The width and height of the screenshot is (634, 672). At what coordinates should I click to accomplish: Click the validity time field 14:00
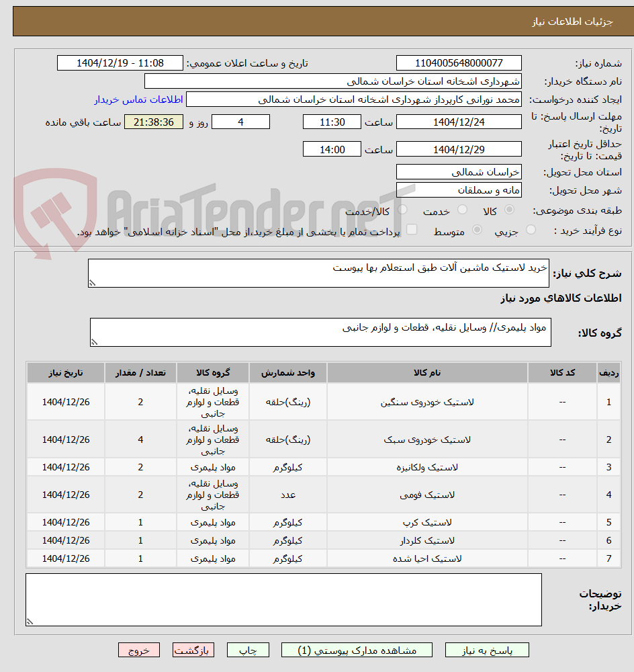click(x=332, y=149)
